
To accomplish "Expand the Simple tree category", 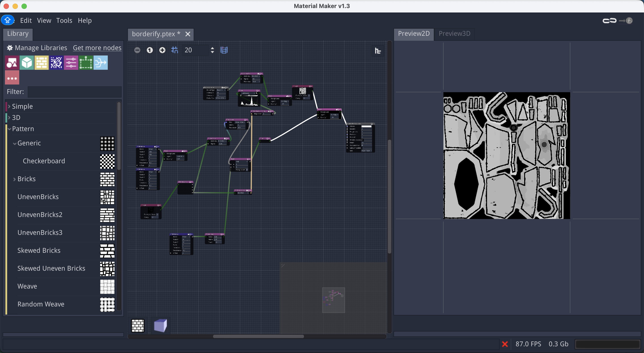I will 9,106.
